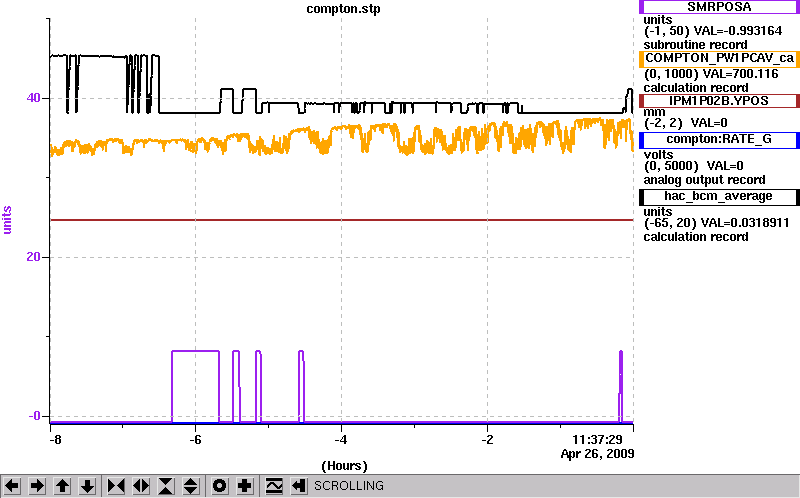Click the hac_bcm_average value 'VAL=0.0318911'
This screenshot has height=498, width=800.
click(745, 223)
